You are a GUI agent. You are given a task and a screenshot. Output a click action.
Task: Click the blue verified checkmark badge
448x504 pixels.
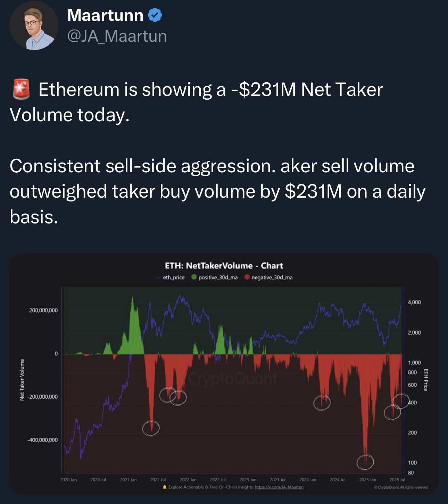coord(155,15)
